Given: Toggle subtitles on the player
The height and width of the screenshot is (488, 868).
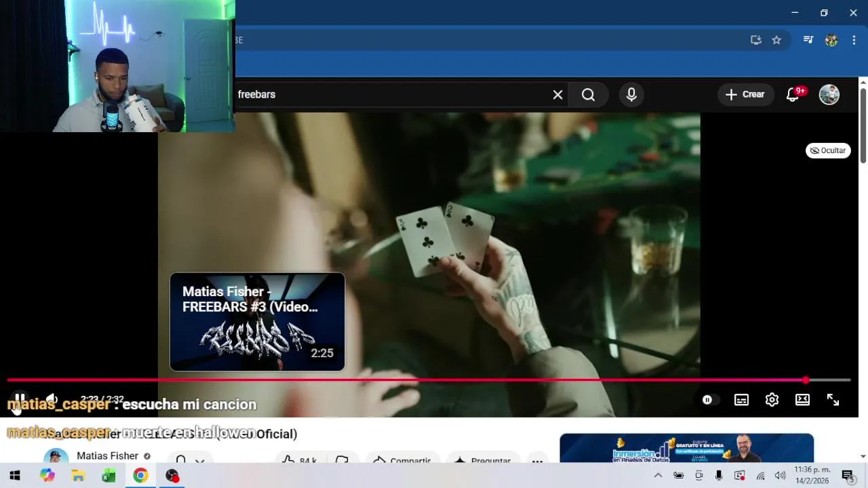Looking at the screenshot, I should (741, 400).
